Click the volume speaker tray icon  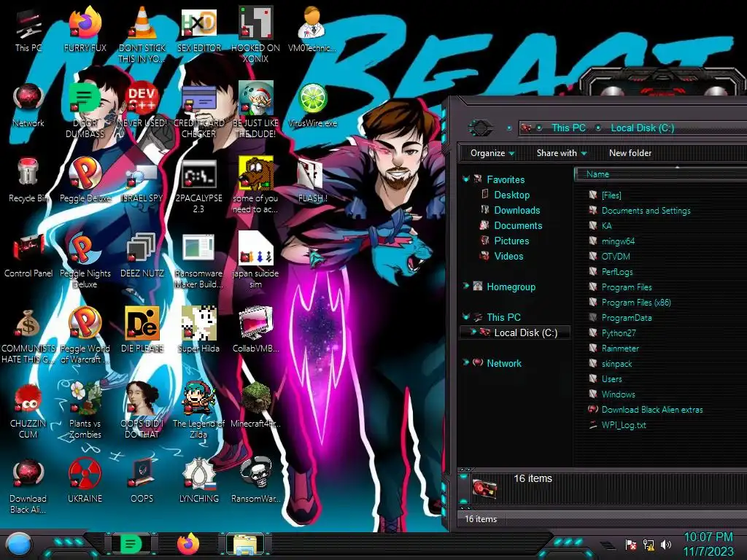[x=666, y=544]
